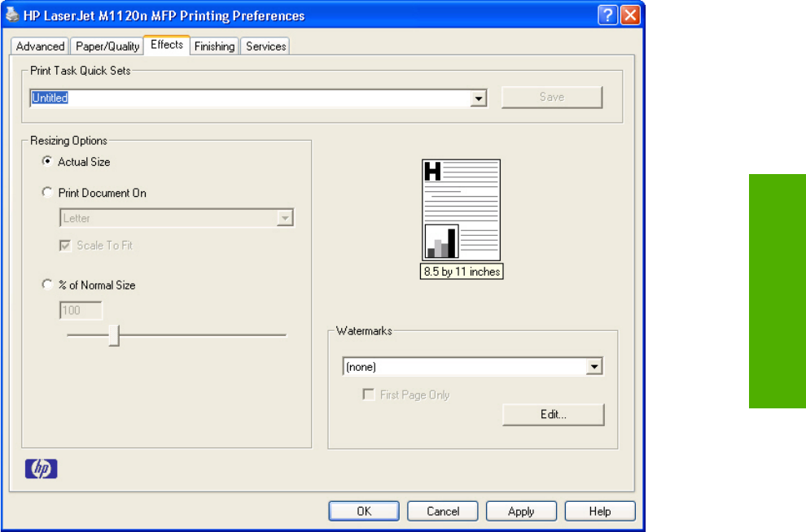Open the Paper/Quality tab

107,46
